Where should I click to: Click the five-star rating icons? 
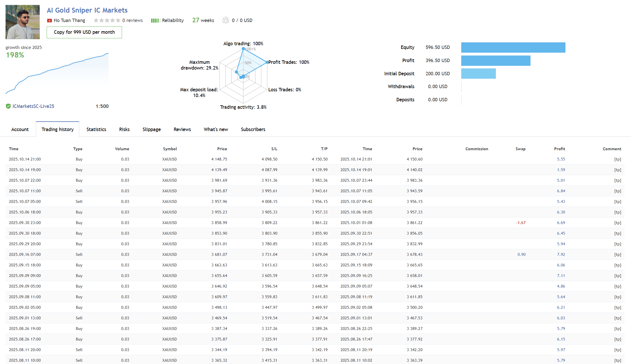pos(107,20)
